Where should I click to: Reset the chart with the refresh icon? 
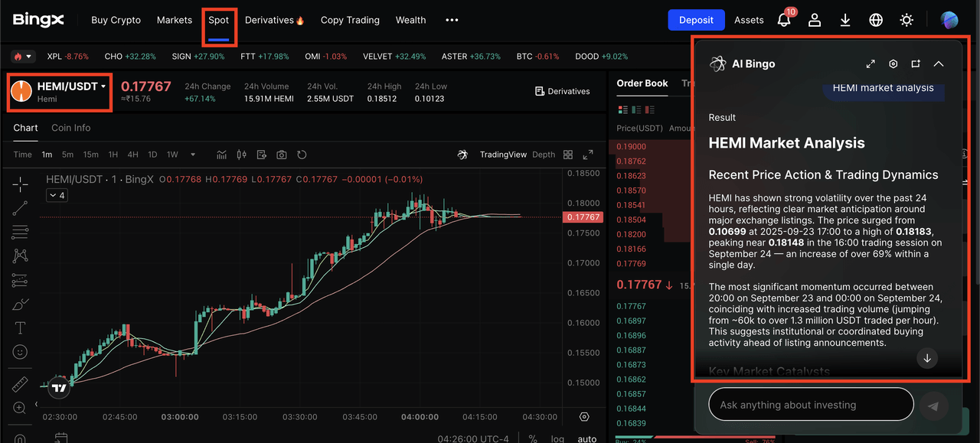(x=302, y=155)
